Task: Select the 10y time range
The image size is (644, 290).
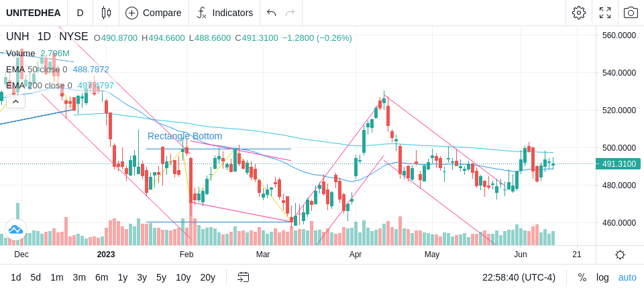Action: (x=183, y=278)
